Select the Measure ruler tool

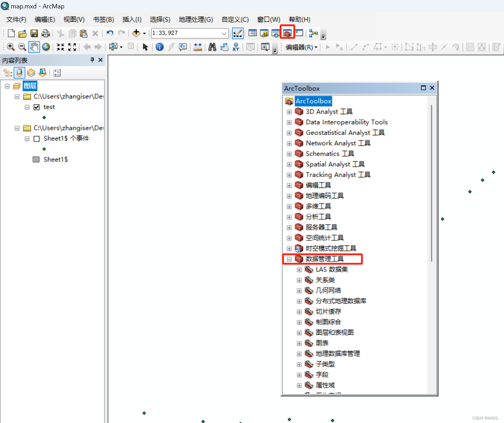point(198,47)
